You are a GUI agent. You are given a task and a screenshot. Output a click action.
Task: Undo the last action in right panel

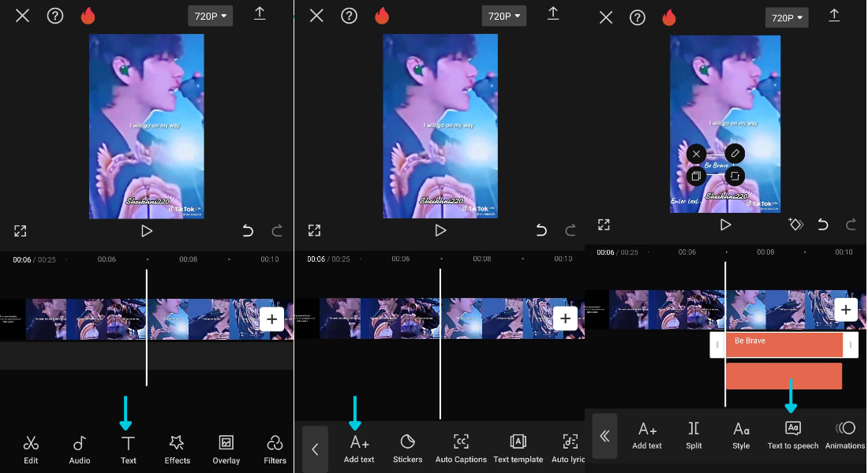[x=822, y=225]
